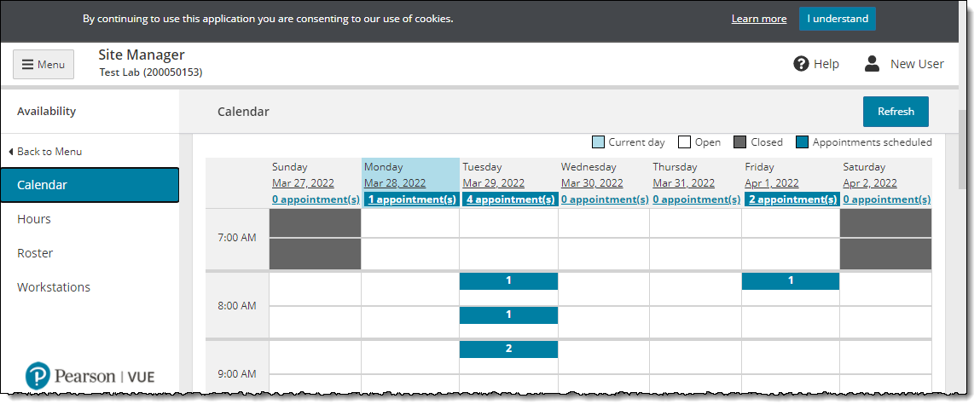This screenshot has width=980, height=410.
Task: Select Tuesday 9:00 AM slot with 2 appointments
Action: 508,349
